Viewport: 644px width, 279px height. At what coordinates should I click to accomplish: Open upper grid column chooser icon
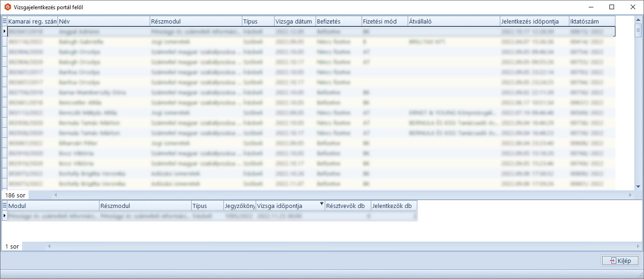click(x=5, y=21)
